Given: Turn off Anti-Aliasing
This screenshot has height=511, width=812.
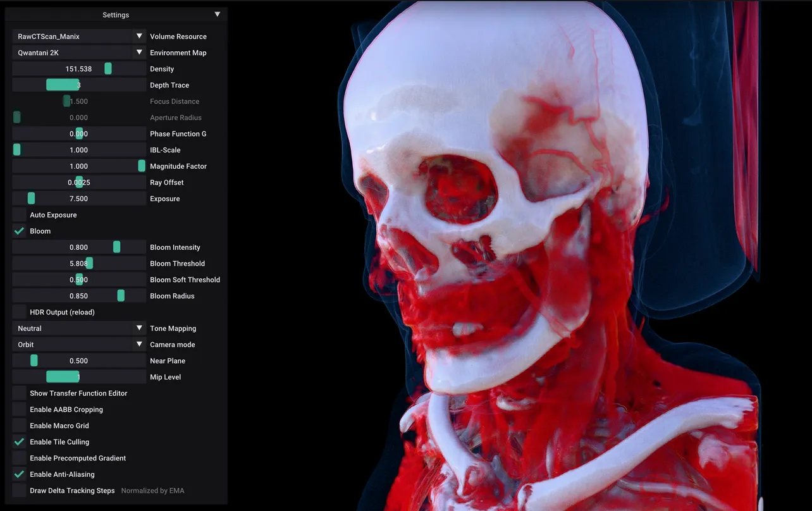Looking at the screenshot, I should [x=18, y=474].
